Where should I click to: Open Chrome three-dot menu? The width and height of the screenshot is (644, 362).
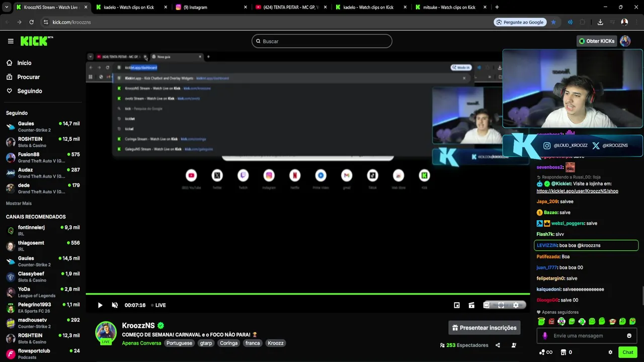(x=637, y=22)
